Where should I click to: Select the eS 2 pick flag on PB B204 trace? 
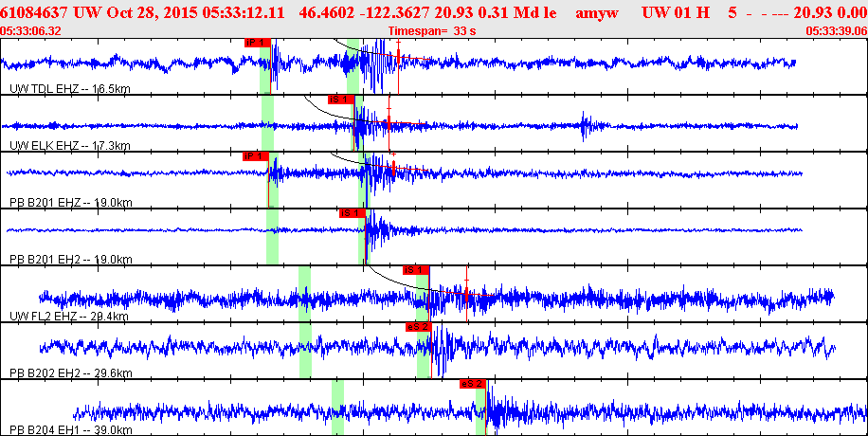coord(473,384)
